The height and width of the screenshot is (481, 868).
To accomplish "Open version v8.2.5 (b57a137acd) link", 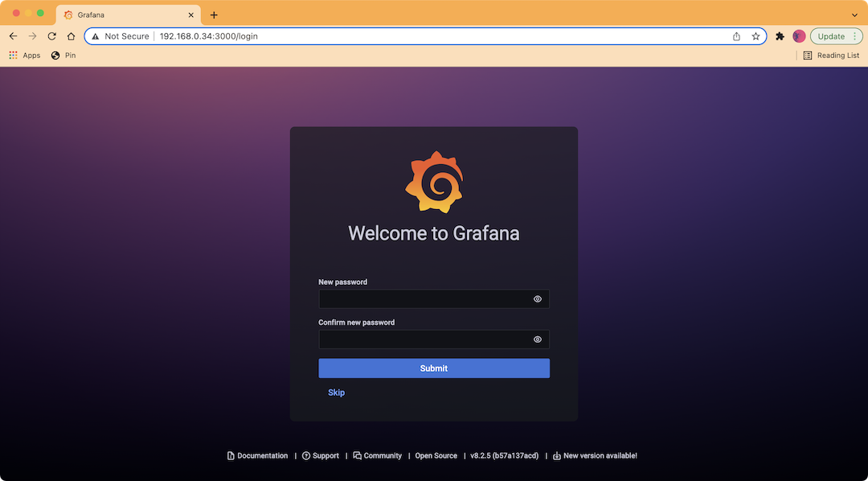I will (x=504, y=456).
